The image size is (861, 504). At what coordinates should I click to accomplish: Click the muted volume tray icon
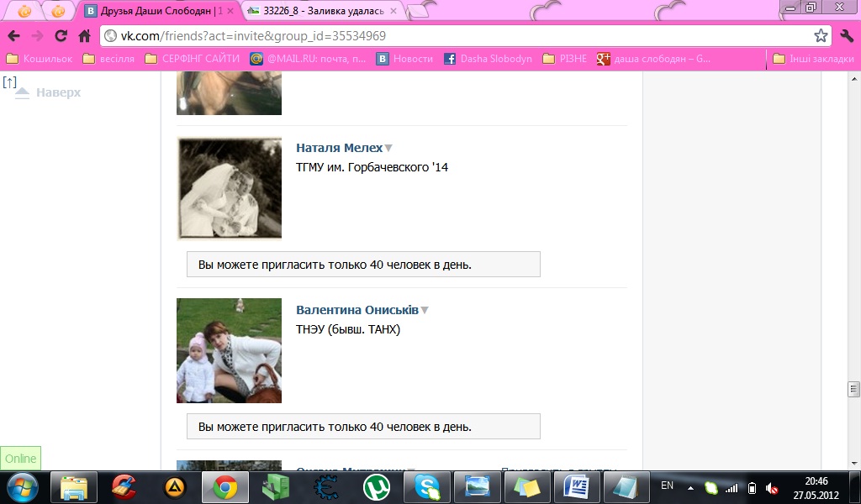click(772, 488)
